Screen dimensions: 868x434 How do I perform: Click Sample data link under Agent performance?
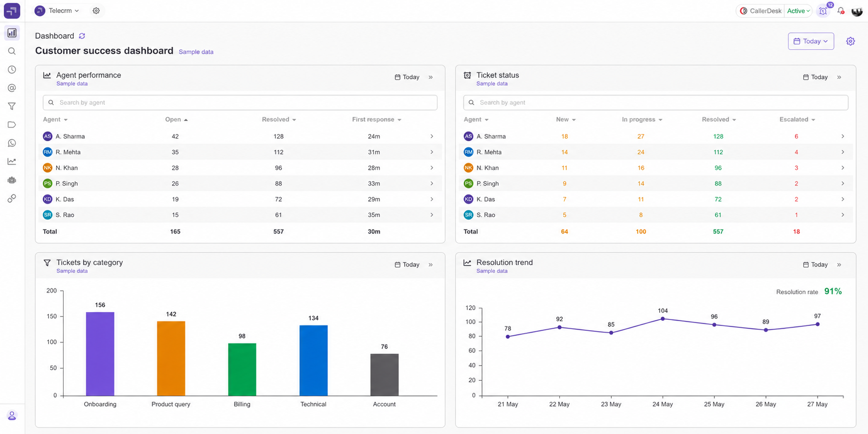tap(72, 84)
